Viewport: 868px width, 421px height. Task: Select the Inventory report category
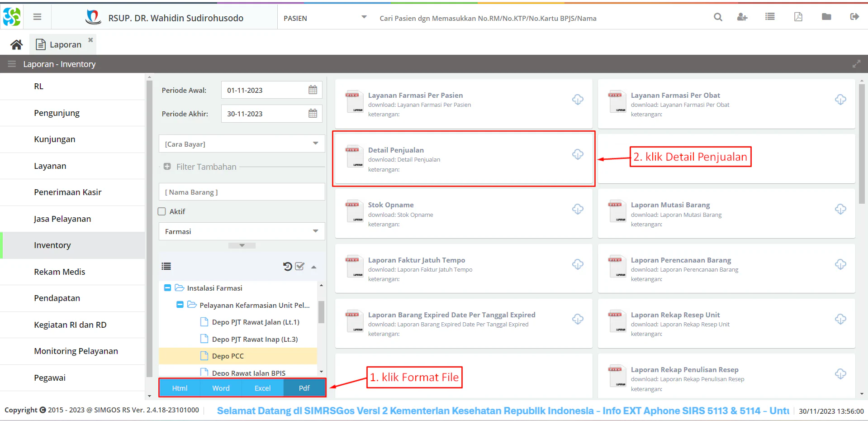pyautogui.click(x=72, y=245)
